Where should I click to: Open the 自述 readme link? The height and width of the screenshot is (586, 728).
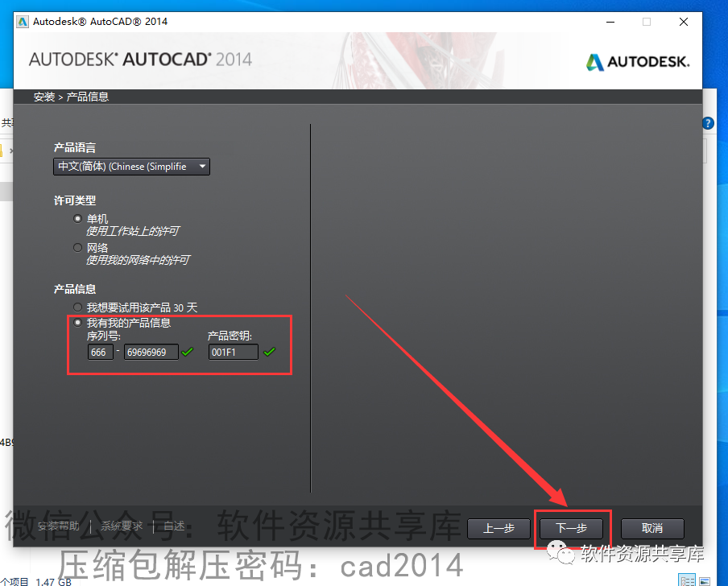tap(174, 526)
